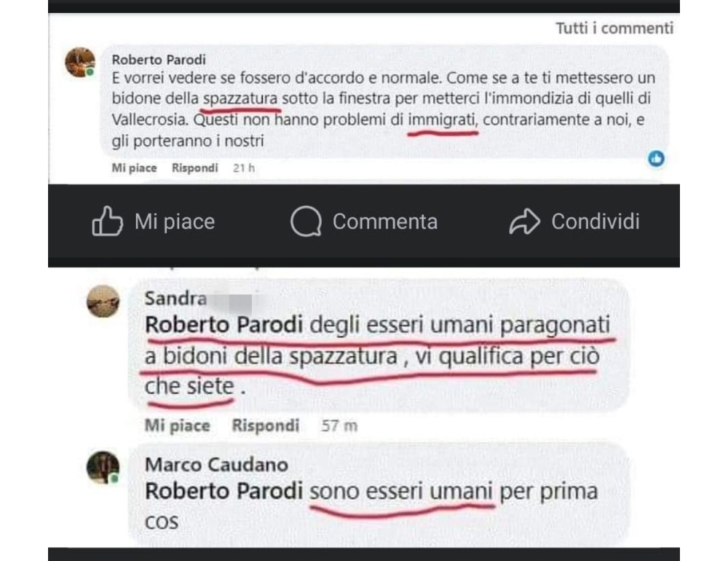Screen dimensions: 728x561
Task: Tap the 57 m comment timestamp
Action: [339, 425]
